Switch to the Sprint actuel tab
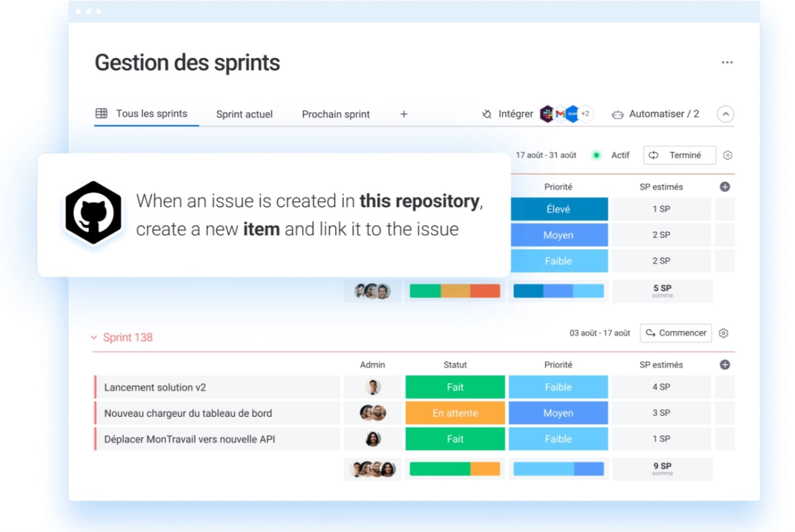Viewport: 795px width, 532px height. [245, 114]
